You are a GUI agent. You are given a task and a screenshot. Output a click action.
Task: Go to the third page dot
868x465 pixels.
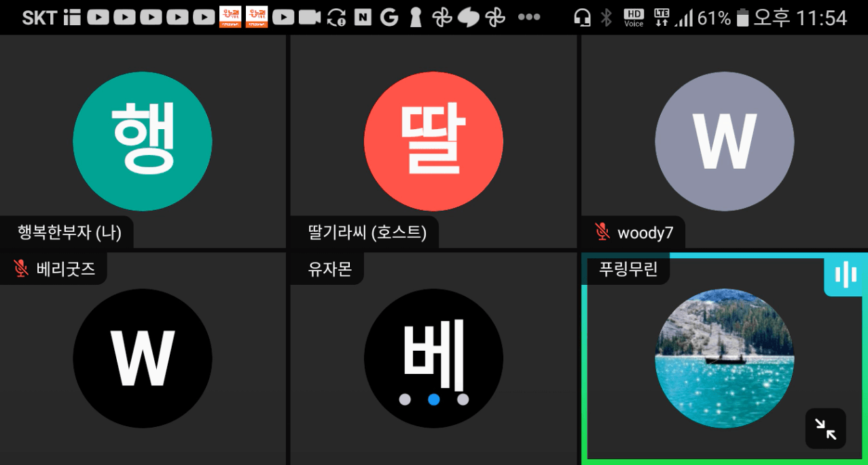463,399
